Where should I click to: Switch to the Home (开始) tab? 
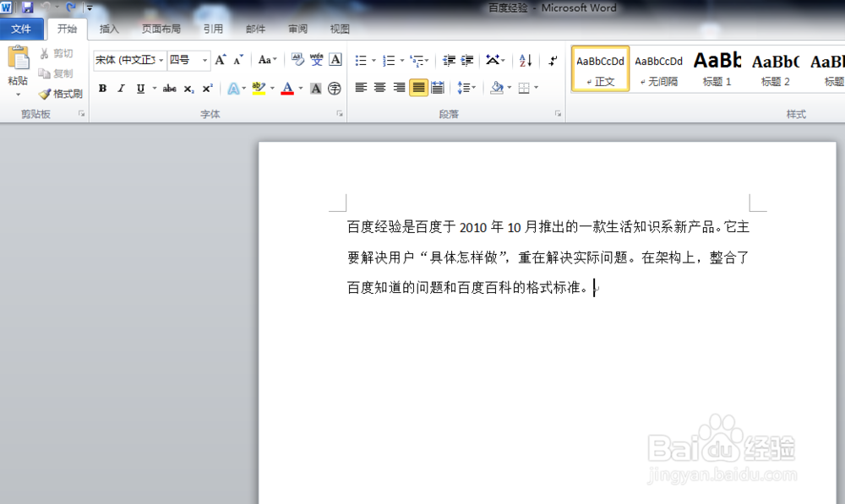[x=68, y=29]
